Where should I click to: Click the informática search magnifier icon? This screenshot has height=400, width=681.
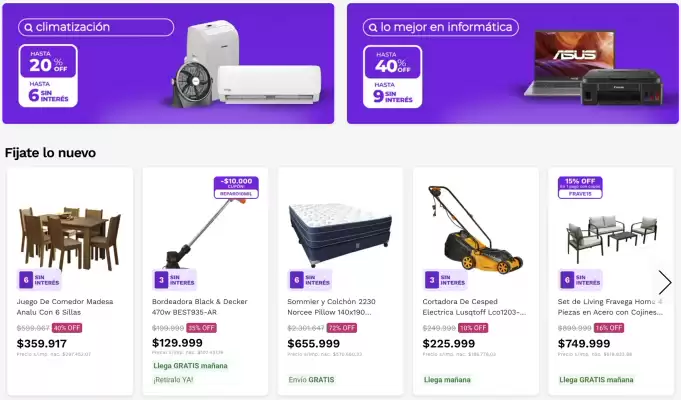pyautogui.click(x=373, y=27)
